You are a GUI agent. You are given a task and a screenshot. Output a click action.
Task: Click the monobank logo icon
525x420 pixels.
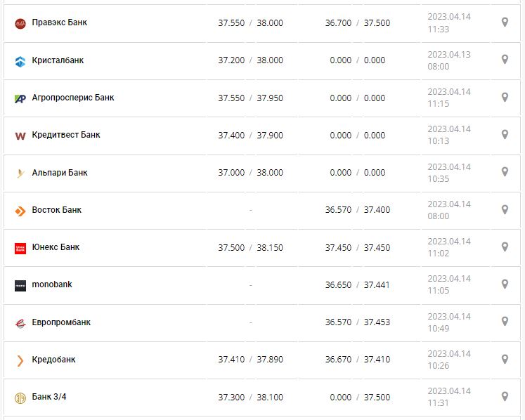[x=20, y=285]
